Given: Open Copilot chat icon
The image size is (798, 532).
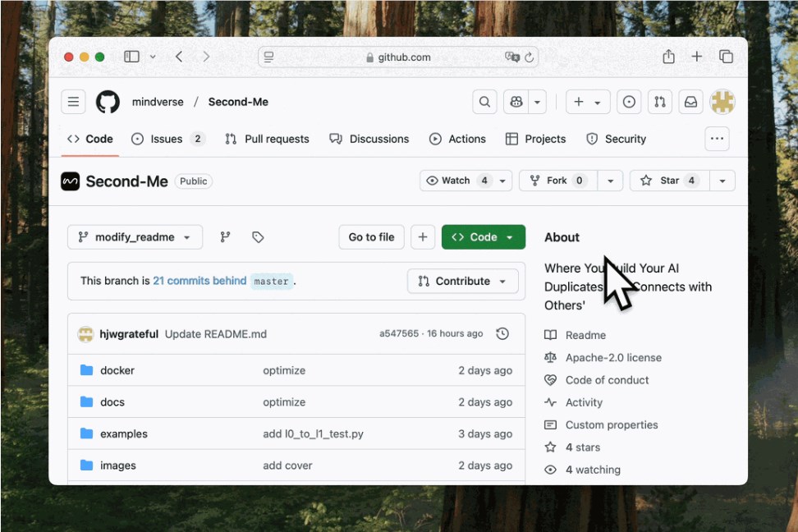Looking at the screenshot, I should point(516,102).
